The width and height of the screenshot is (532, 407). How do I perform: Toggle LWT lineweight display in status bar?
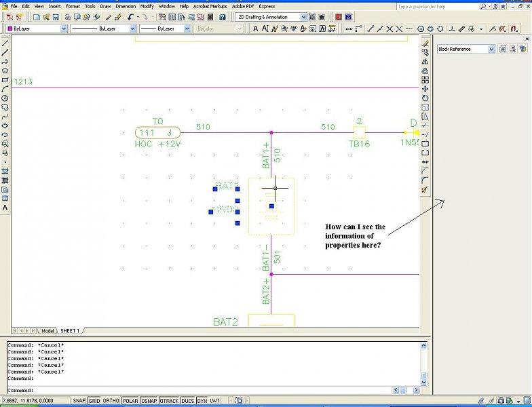214,400
